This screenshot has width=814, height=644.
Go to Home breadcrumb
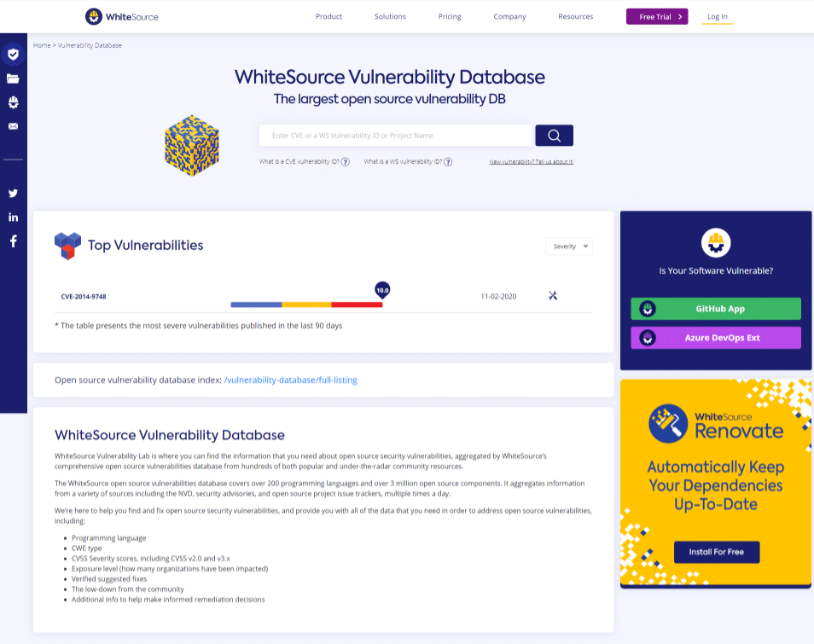42,45
